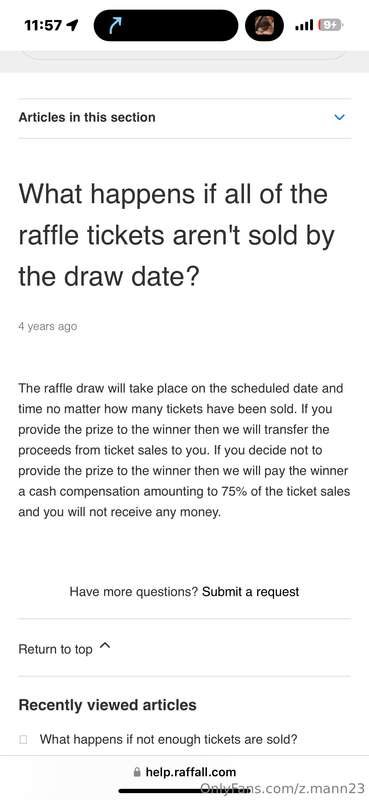The width and height of the screenshot is (369, 800).
Task: Tap the home indicator bar at bottom
Action: tap(184, 791)
